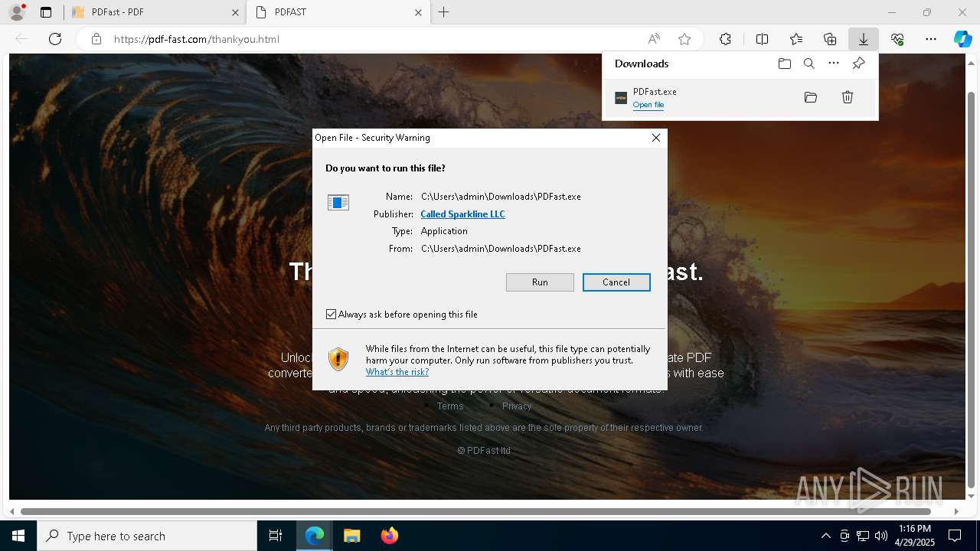Screen dimensions: 980x551
Task: Add this page to favorites star
Action: [684, 39]
